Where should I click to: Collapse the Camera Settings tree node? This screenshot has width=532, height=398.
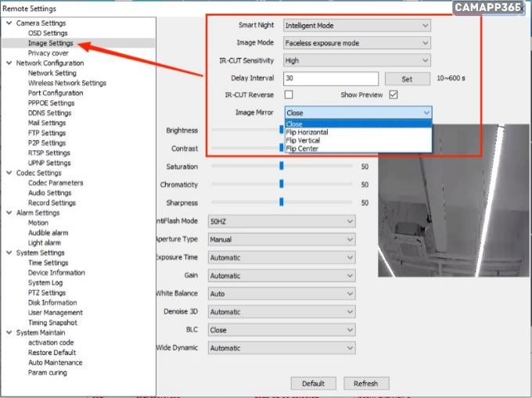click(x=9, y=23)
